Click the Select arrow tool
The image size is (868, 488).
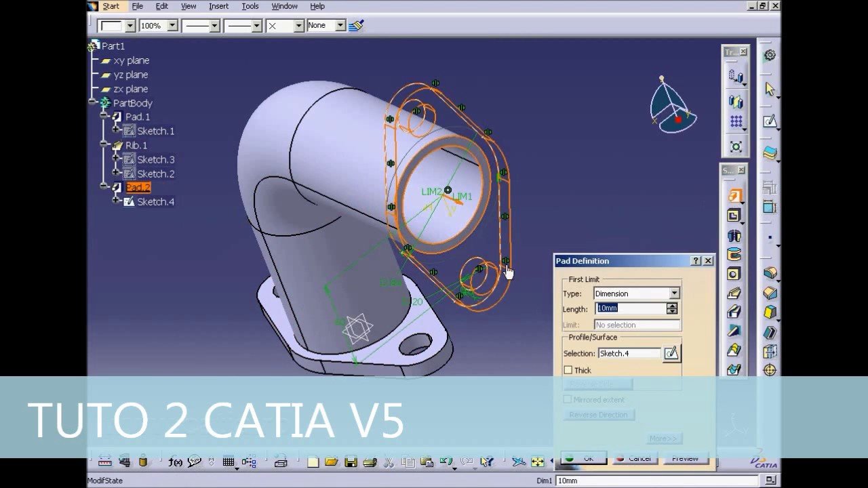click(x=770, y=89)
